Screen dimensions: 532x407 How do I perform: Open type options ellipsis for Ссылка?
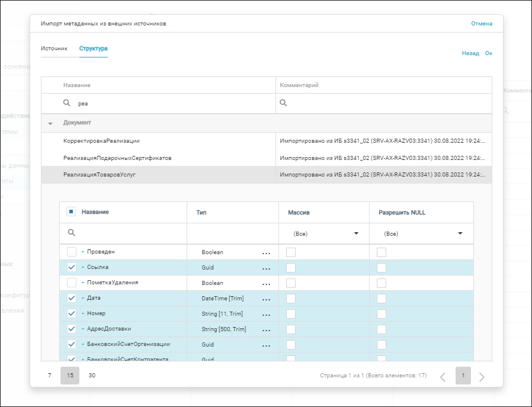(x=266, y=268)
